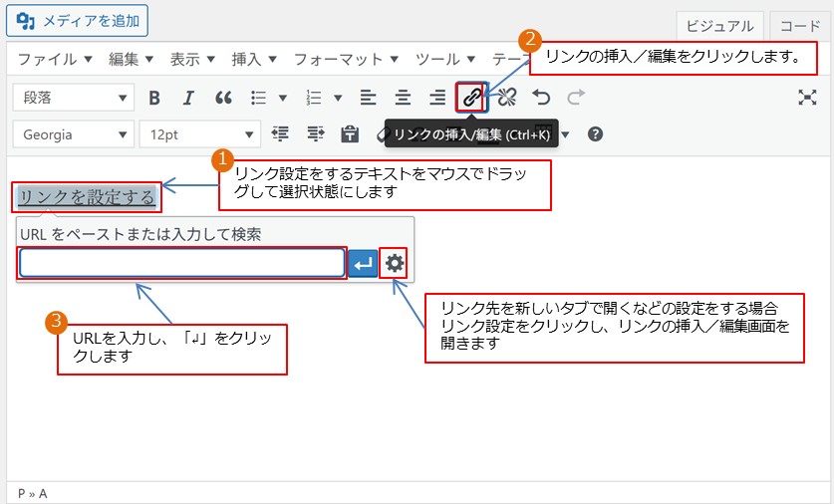Open the Georgia font family dropdown
This screenshot has width=834, height=504.
(74, 134)
